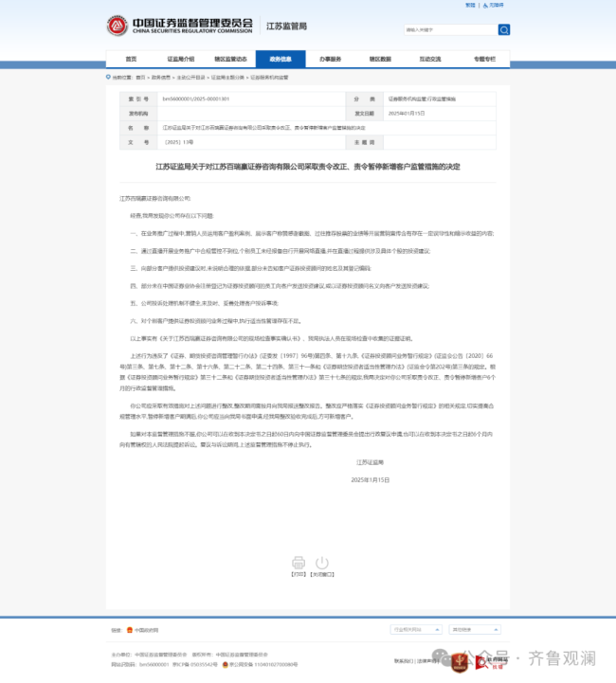Click the search magnifier button
Viewport: 616px width, 683px height.
point(504,29)
